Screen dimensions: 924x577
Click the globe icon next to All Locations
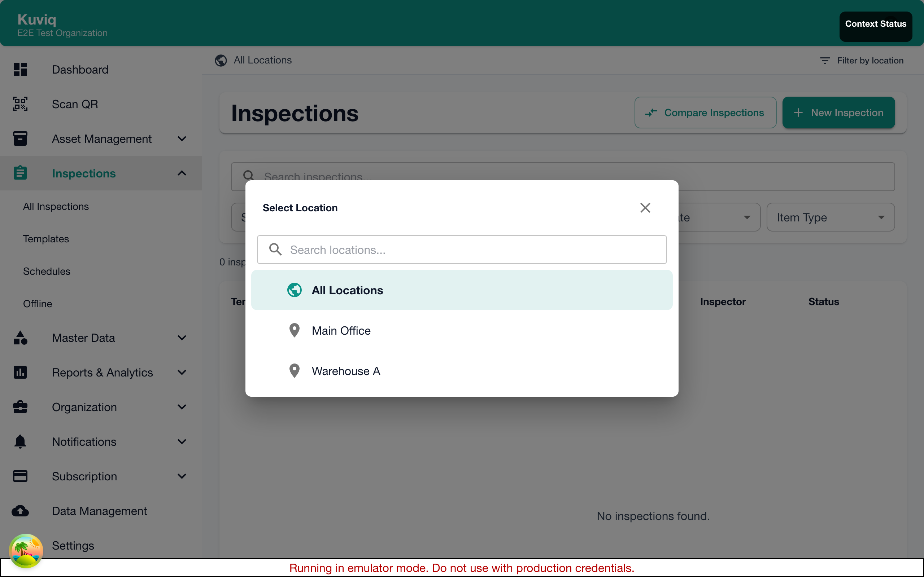click(221, 60)
